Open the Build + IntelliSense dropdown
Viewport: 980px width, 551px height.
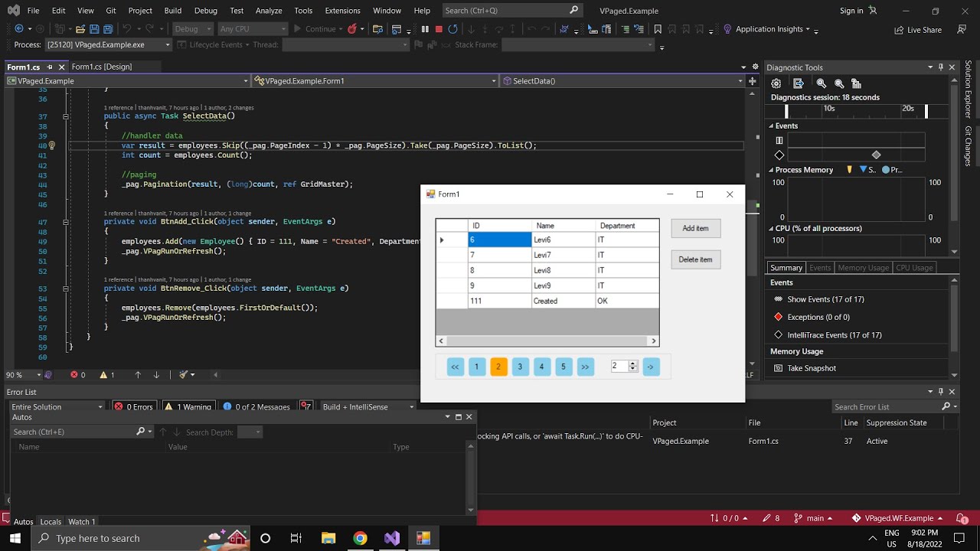[367, 407]
